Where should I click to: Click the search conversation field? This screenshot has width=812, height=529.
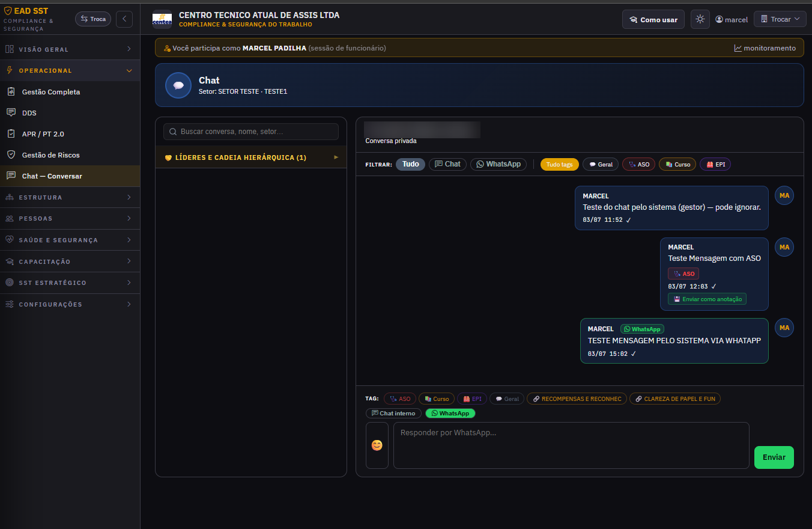click(251, 132)
